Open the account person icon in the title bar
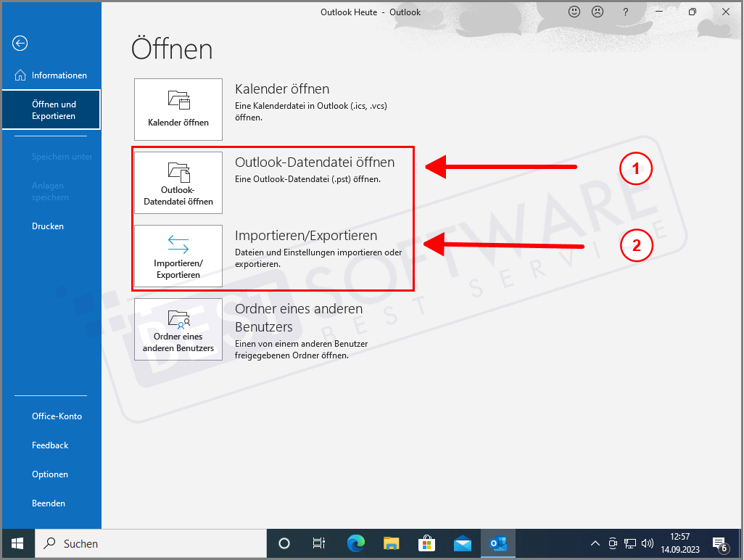Screen dimensions: 744x560 [599, 12]
